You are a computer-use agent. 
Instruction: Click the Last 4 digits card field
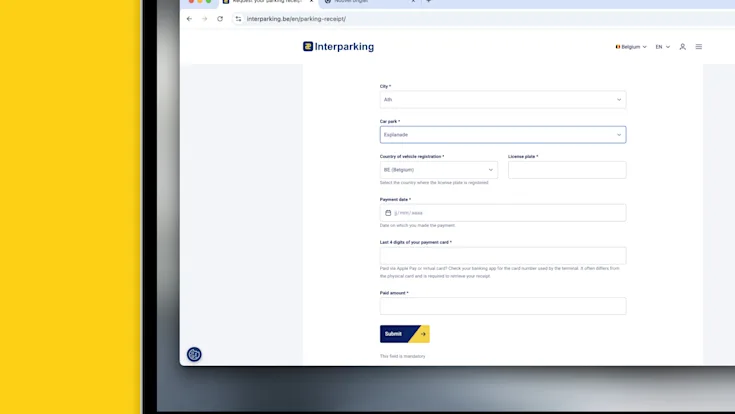pyautogui.click(x=502, y=256)
